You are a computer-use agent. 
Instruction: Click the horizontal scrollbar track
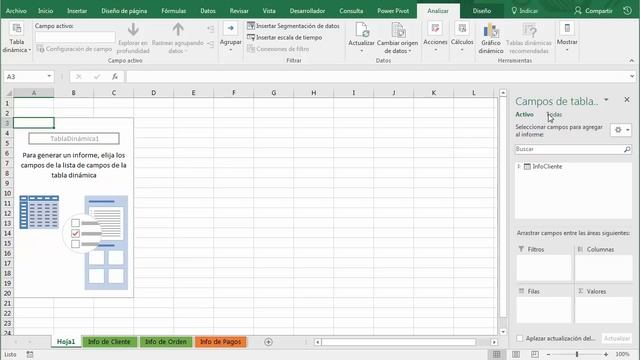[x=398, y=342]
